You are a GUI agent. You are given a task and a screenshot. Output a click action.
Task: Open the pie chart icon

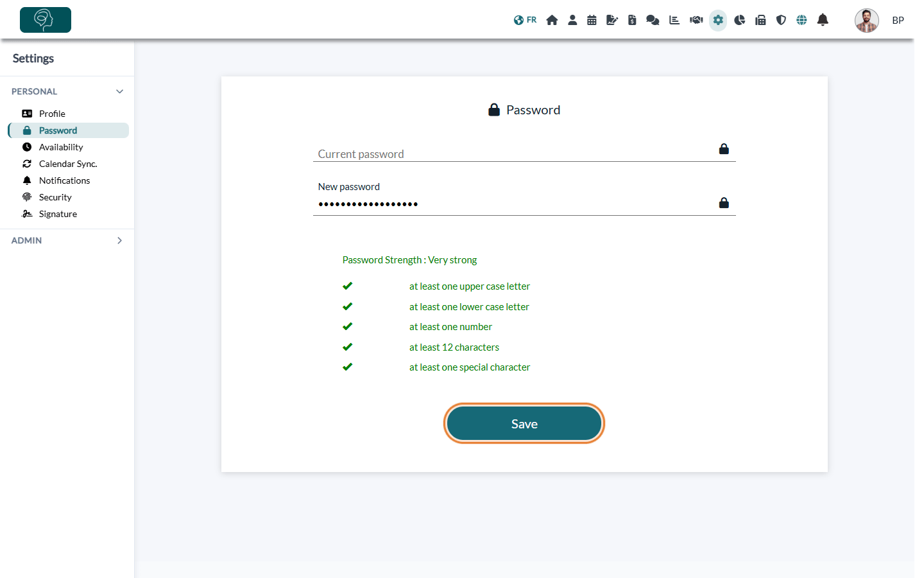740,20
